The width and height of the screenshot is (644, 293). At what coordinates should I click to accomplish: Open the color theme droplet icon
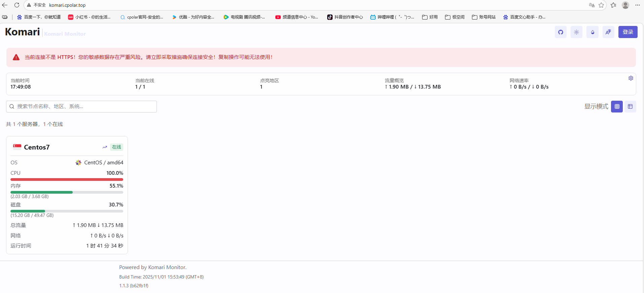click(x=592, y=32)
